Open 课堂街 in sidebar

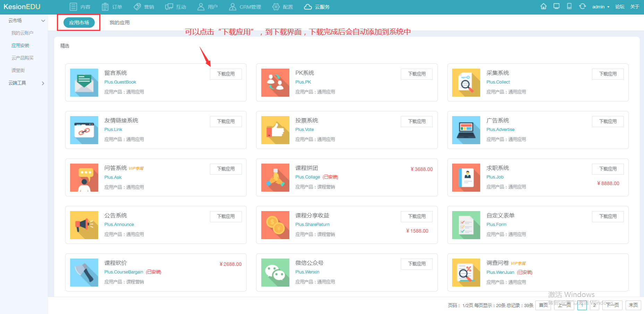(x=18, y=71)
